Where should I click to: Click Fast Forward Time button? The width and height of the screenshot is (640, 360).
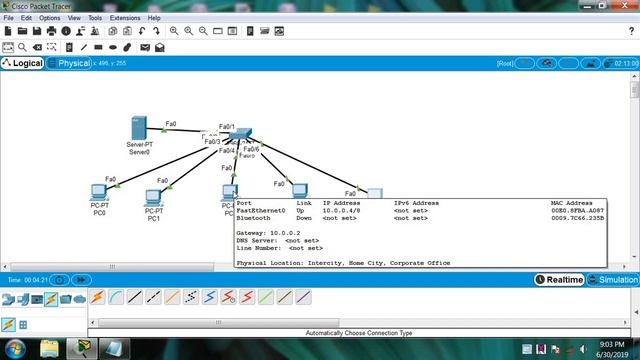point(81,280)
